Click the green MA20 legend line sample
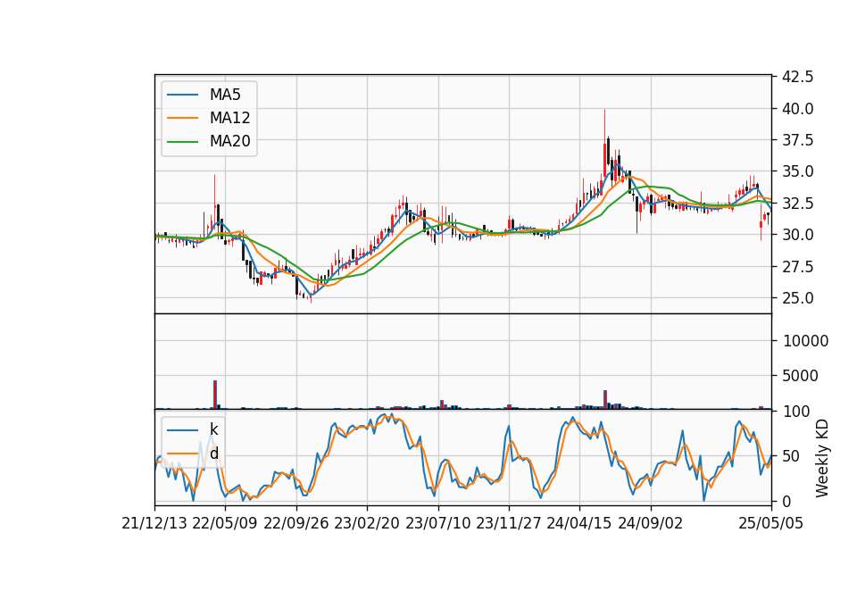The width and height of the screenshot is (857, 616). tap(182, 142)
